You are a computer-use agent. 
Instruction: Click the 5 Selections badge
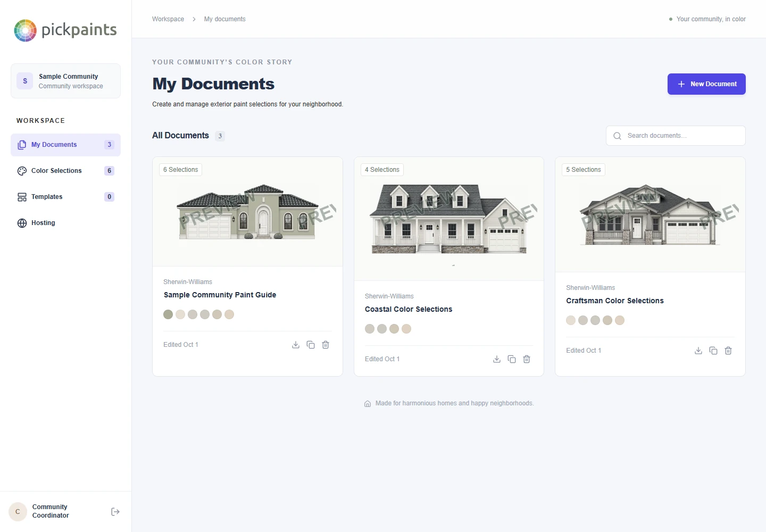pos(584,170)
